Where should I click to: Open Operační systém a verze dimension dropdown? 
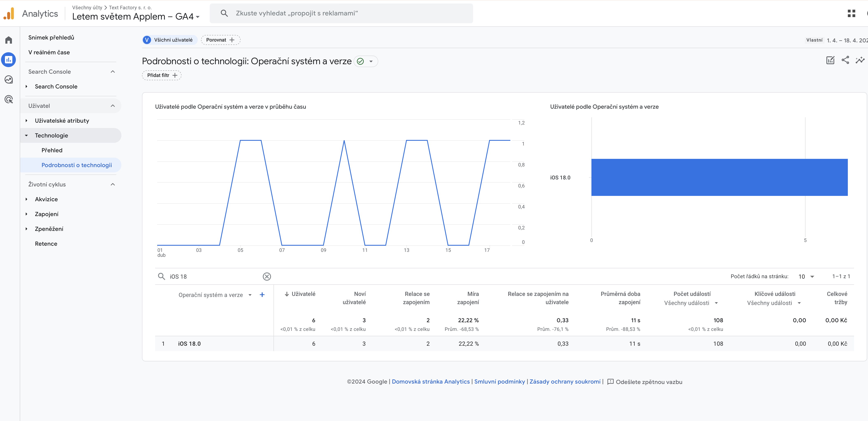pyautogui.click(x=250, y=295)
